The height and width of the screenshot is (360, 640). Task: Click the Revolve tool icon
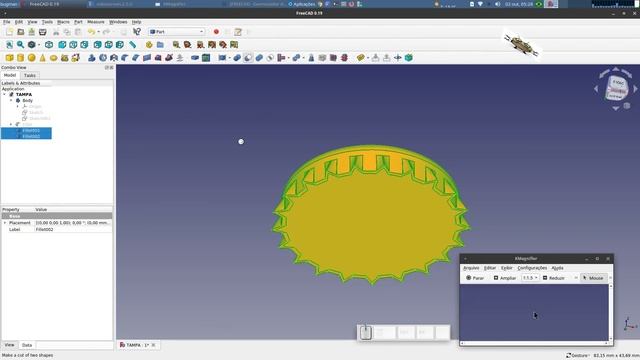103,58
